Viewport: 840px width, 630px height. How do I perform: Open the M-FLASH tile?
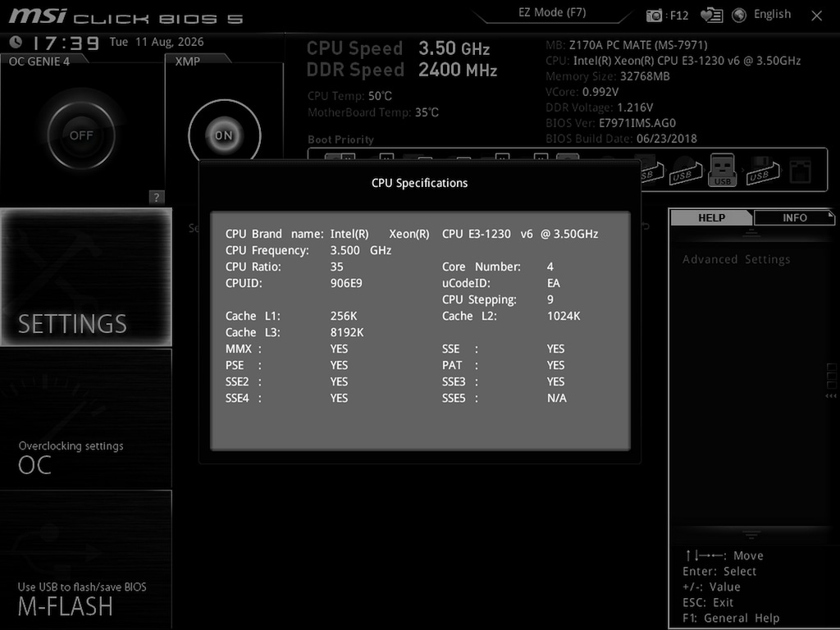(85, 559)
